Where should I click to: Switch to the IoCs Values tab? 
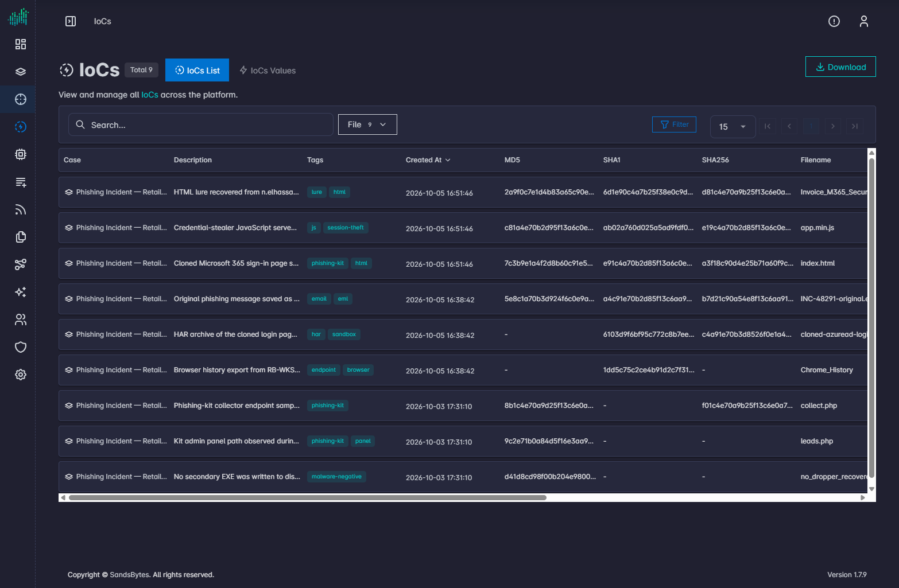268,70
